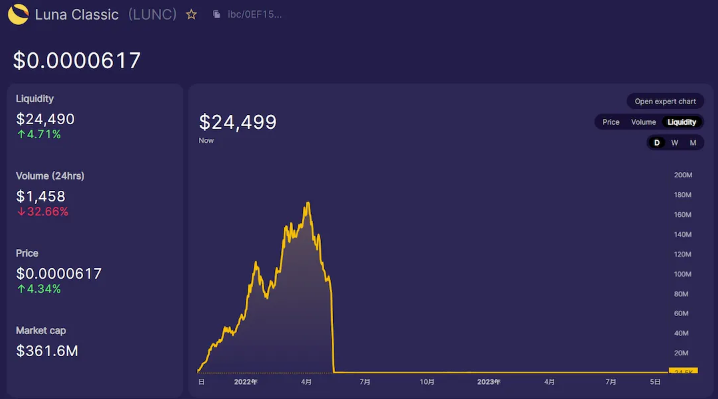Click the 7月 2022 time axis label
Screen dimensions: 718x399
(x=365, y=382)
